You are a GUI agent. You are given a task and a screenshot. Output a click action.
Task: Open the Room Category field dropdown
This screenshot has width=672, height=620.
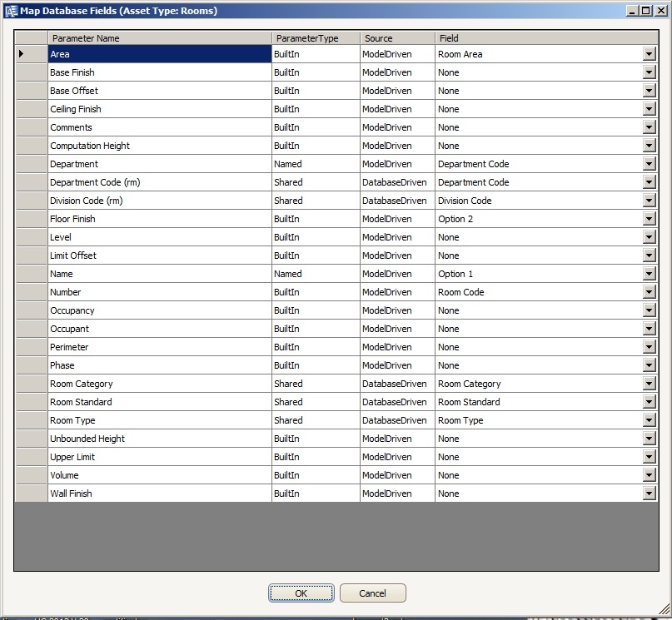[x=650, y=383]
